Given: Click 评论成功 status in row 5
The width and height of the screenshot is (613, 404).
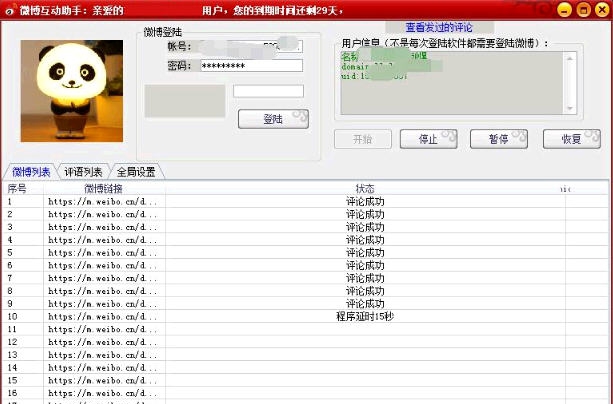Looking at the screenshot, I should pyautogui.click(x=365, y=253).
